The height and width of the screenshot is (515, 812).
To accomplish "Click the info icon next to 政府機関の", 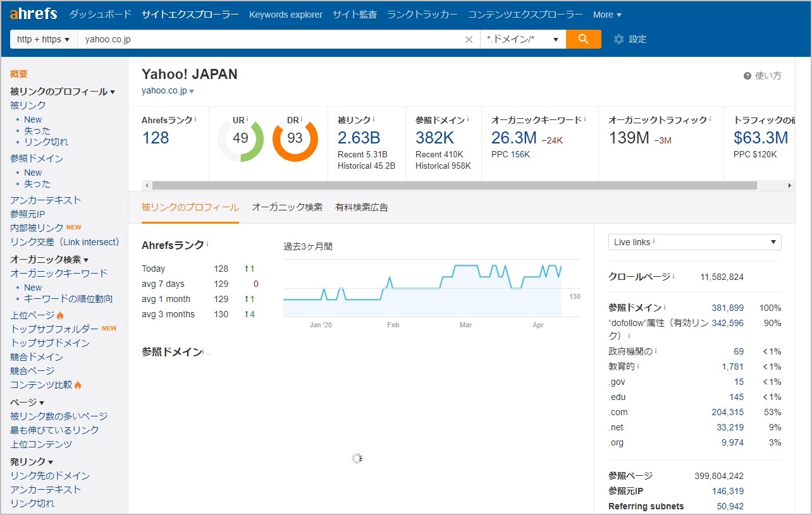I will (656, 351).
